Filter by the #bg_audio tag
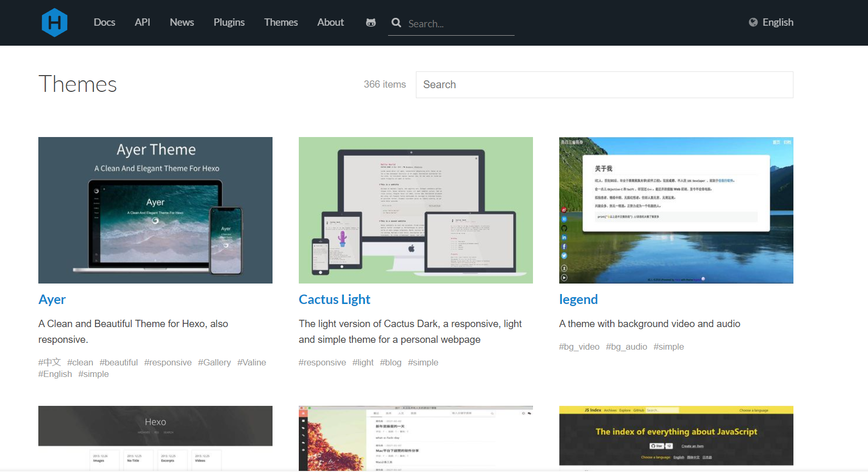Viewport: 868px width, 472px height. [x=626, y=347]
